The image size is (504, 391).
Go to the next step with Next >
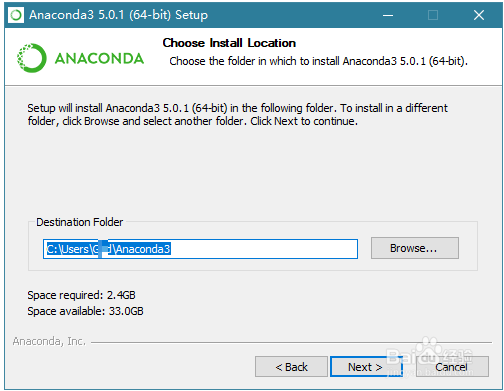(x=366, y=367)
